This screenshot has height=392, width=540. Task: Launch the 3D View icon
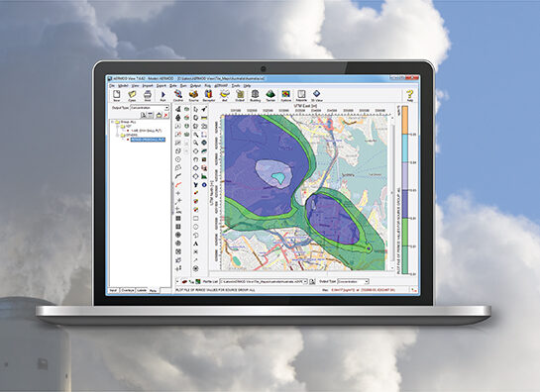(x=316, y=95)
